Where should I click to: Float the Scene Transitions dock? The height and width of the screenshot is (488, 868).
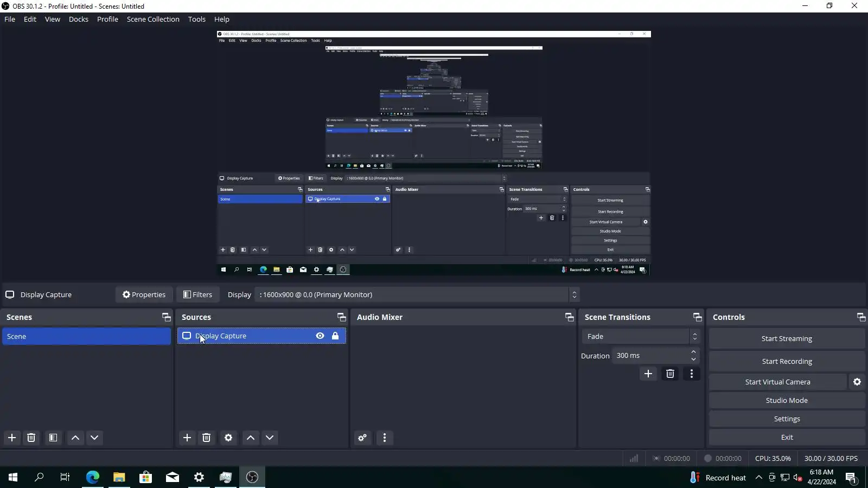pos(697,317)
